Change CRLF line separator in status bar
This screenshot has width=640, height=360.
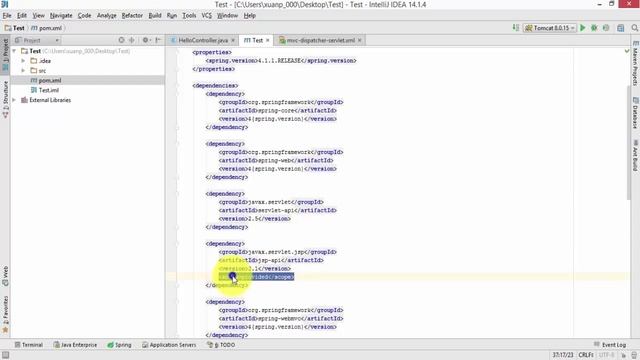click(x=586, y=355)
